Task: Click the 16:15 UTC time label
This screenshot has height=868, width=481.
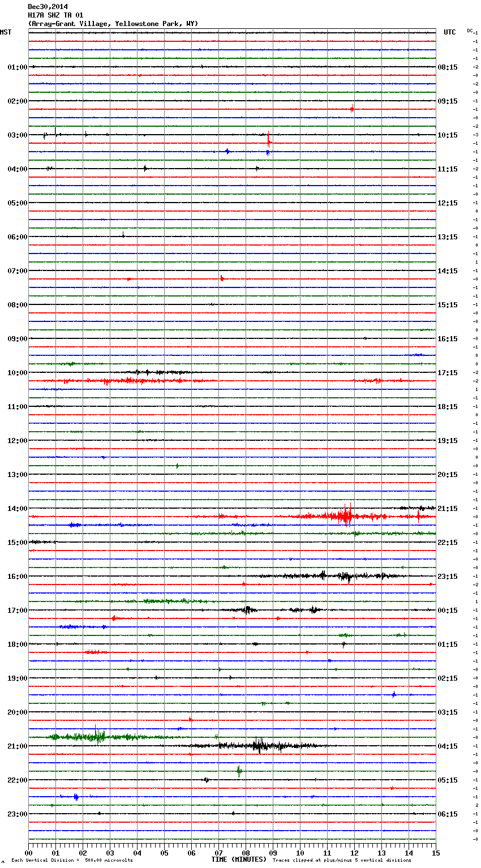Action: coord(448,339)
